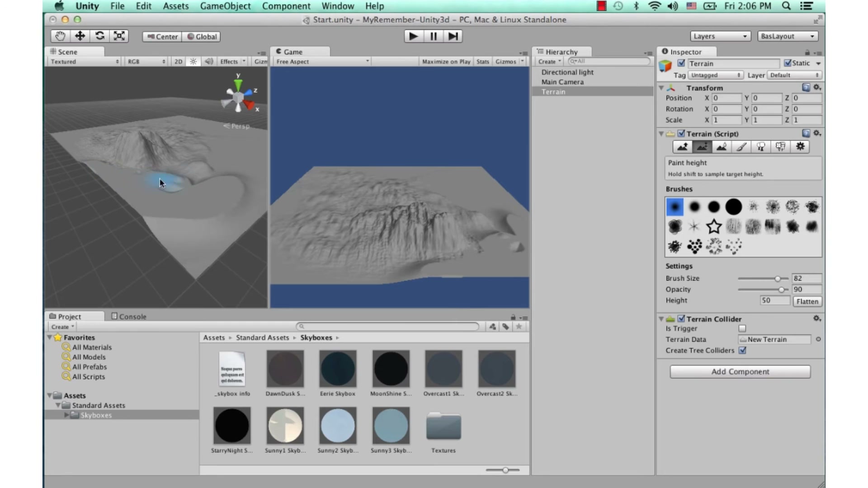Viewport: 868px width, 488px height.
Task: Select the Scale tool in toolbar
Action: coord(119,36)
